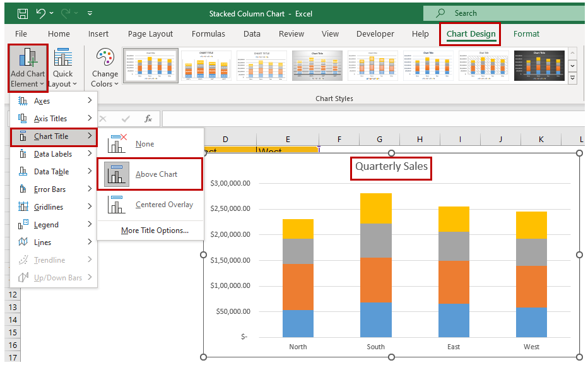This screenshot has width=588, height=365.
Task: Click the formula bar input field
Action: (373, 119)
